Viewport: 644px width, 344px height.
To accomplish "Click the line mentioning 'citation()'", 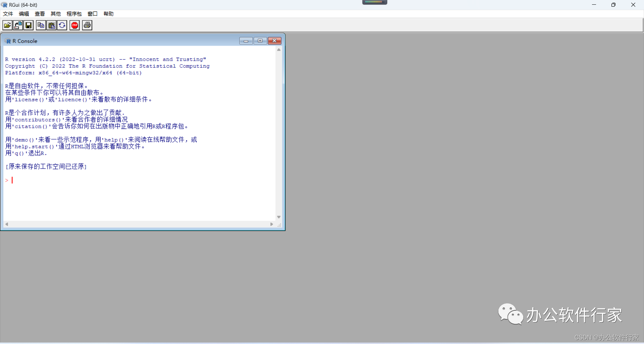I will (x=97, y=126).
